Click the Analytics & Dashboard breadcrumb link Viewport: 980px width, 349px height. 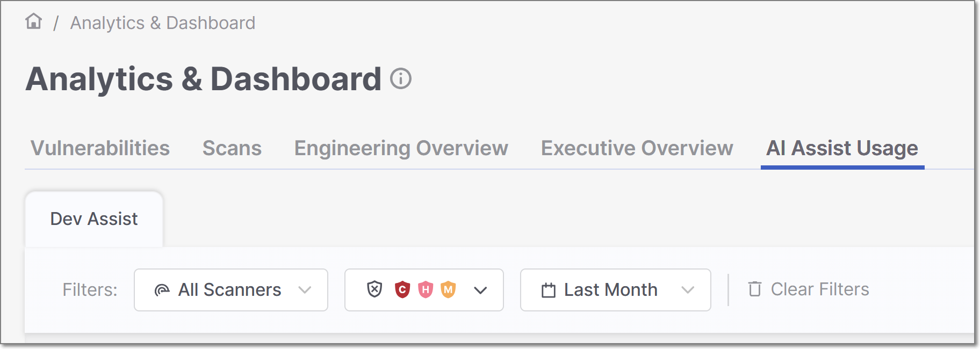(x=163, y=23)
